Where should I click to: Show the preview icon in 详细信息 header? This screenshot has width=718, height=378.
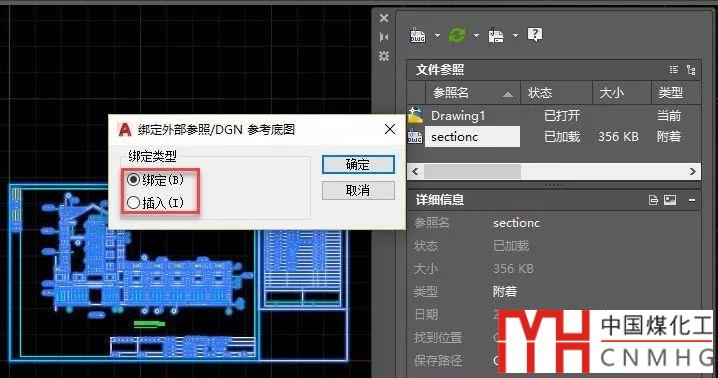[670, 200]
